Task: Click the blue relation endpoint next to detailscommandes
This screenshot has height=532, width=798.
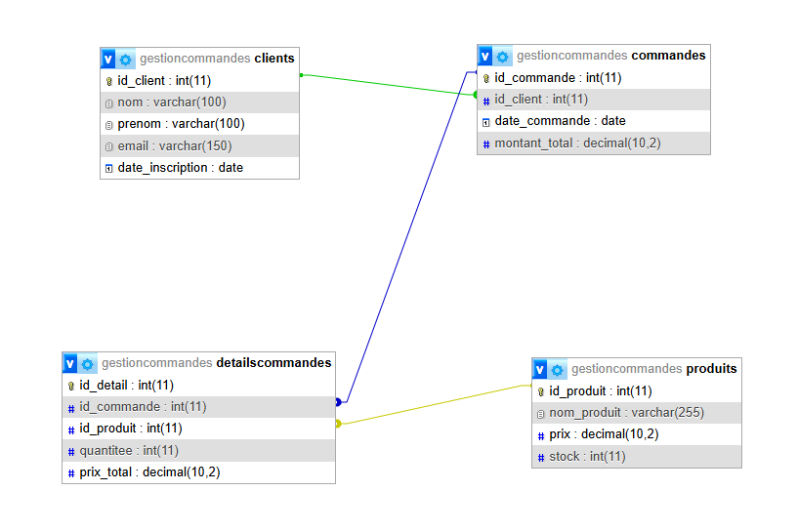Action: pyautogui.click(x=338, y=402)
